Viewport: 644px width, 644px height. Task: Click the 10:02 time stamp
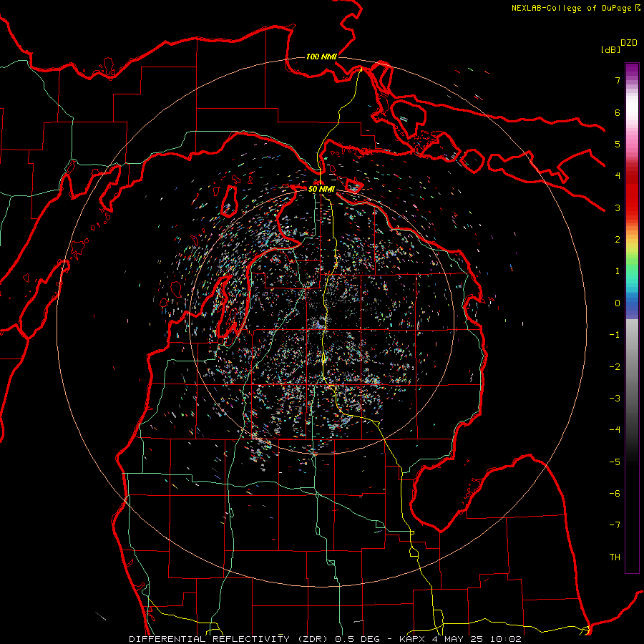pos(507,639)
